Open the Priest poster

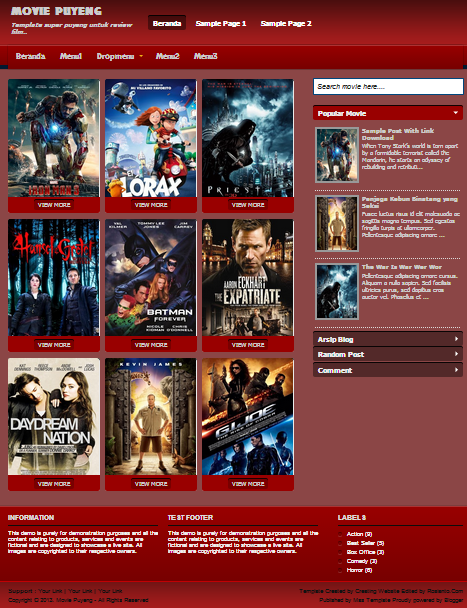click(x=248, y=138)
